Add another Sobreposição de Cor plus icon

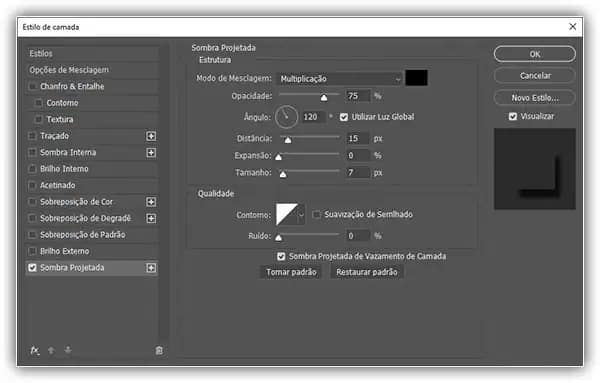[151, 202]
